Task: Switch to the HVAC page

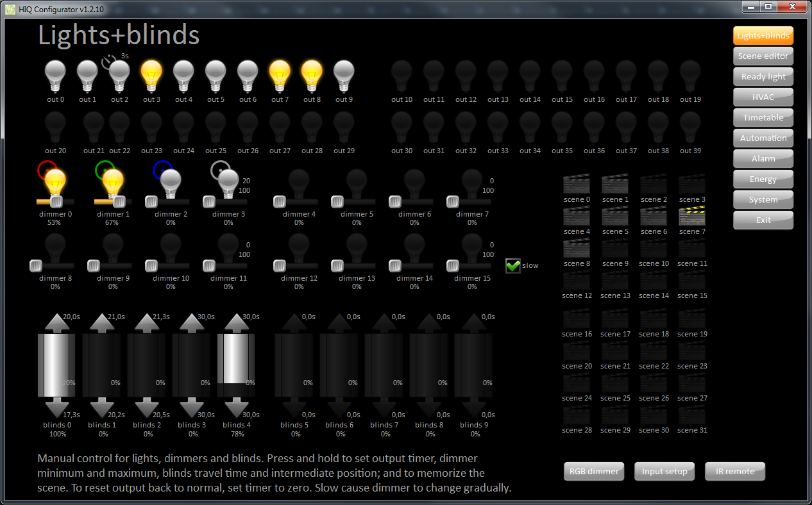Action: point(763,97)
